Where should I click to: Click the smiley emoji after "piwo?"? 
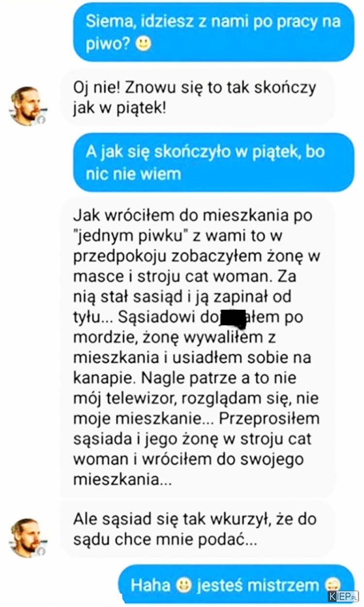pyautogui.click(x=143, y=45)
